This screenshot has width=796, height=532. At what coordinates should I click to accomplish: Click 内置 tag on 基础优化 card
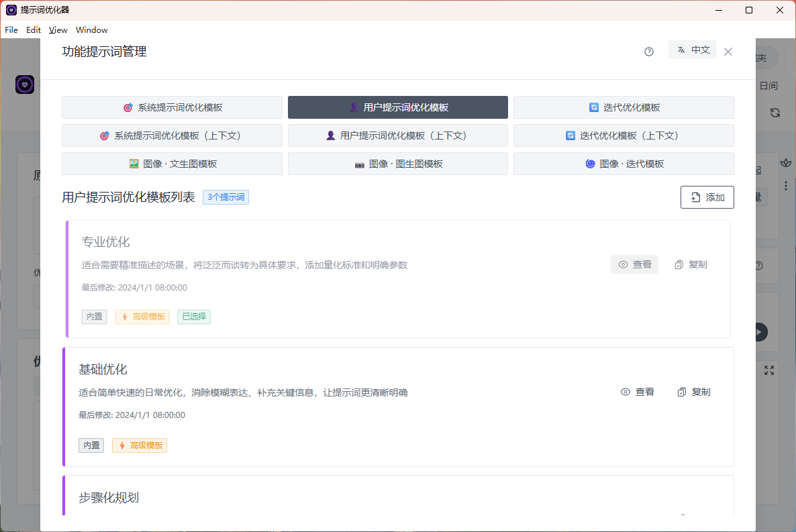(x=91, y=445)
